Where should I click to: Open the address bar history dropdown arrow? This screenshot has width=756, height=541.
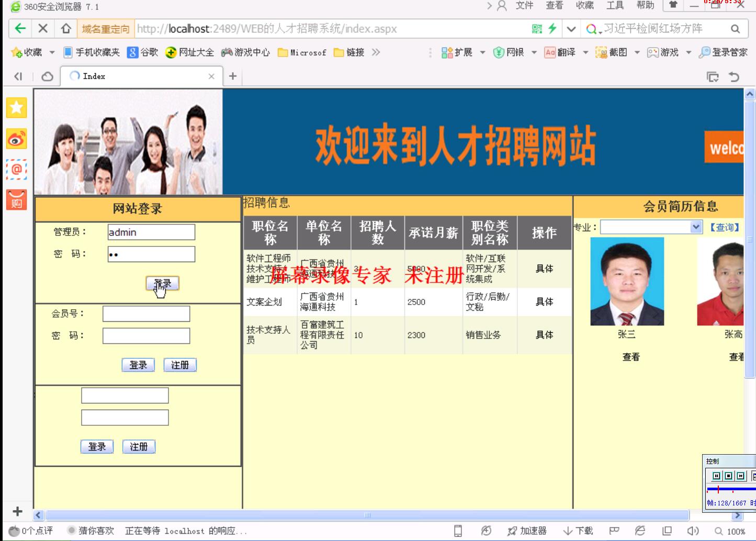571,29
